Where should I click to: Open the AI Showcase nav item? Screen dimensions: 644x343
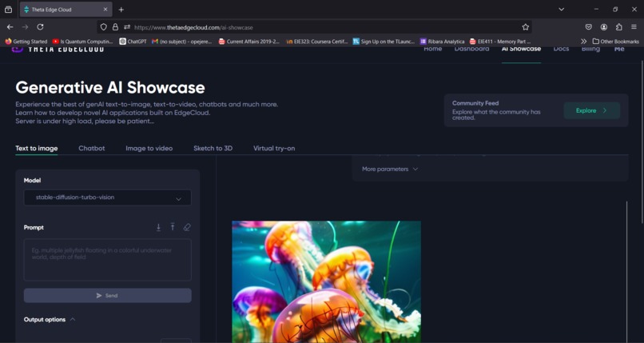point(521,49)
